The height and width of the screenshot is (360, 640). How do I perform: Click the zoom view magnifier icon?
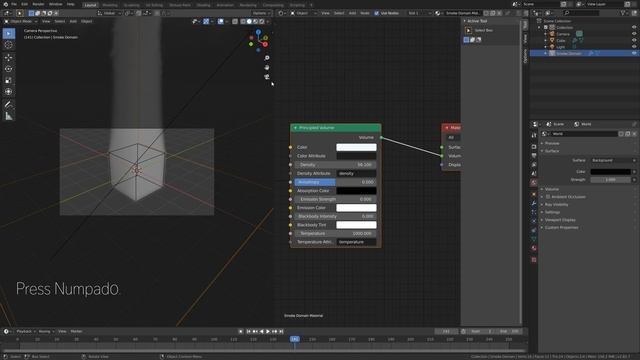coord(267,58)
